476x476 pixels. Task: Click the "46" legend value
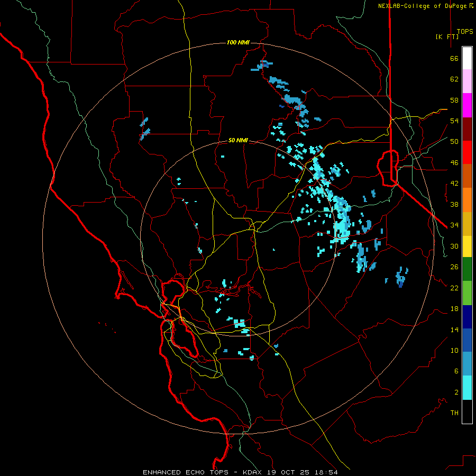point(454,163)
